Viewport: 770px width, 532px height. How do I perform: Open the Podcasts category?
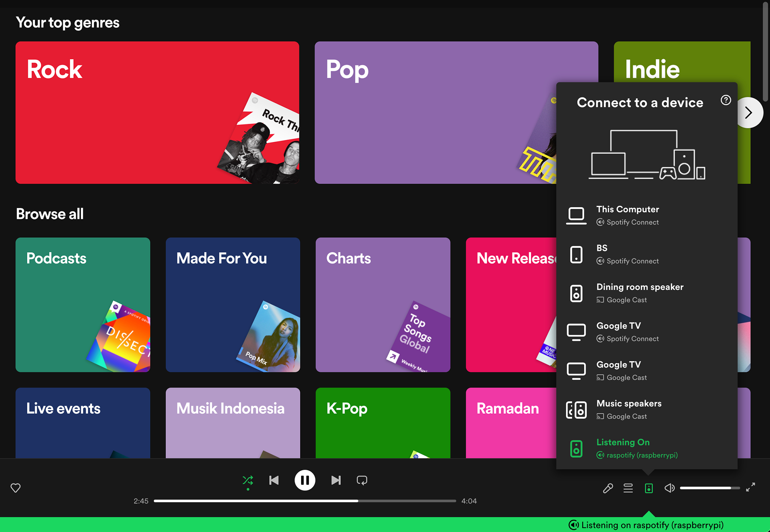(83, 305)
